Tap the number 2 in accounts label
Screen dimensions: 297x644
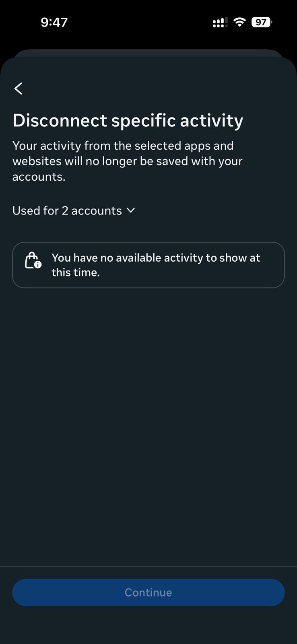[65, 211]
